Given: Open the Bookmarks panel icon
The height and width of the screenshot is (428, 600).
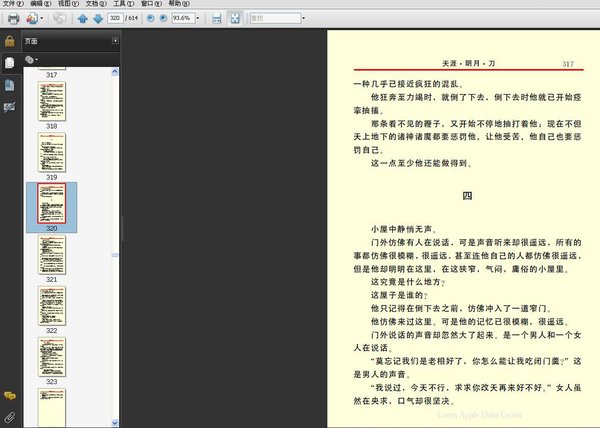Looking at the screenshot, I should click(10, 85).
